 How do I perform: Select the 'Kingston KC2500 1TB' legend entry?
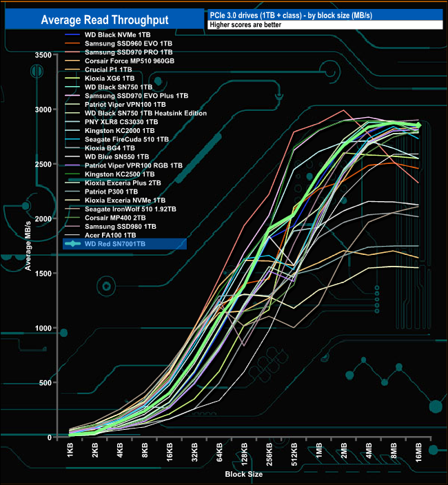click(x=120, y=174)
